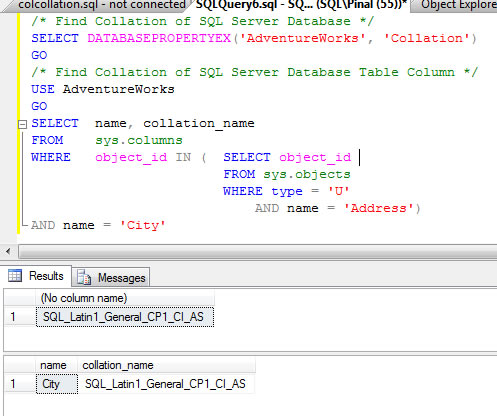Click the horizontal scrollbar left arrow
497x416 pixels.
(8, 251)
